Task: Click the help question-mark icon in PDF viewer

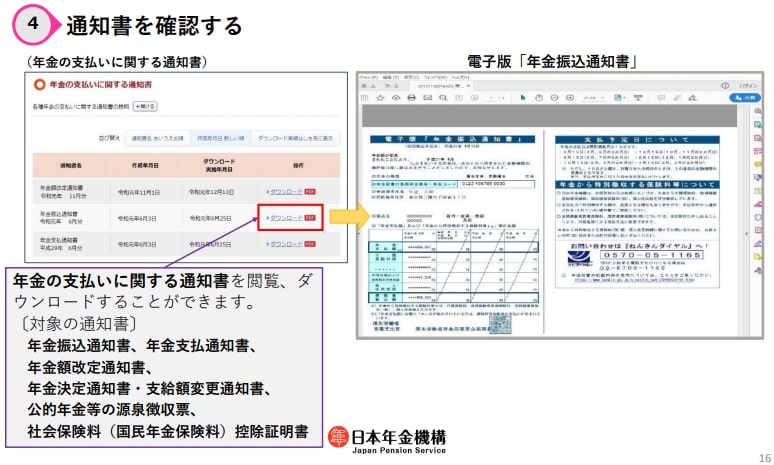Action: point(725,85)
